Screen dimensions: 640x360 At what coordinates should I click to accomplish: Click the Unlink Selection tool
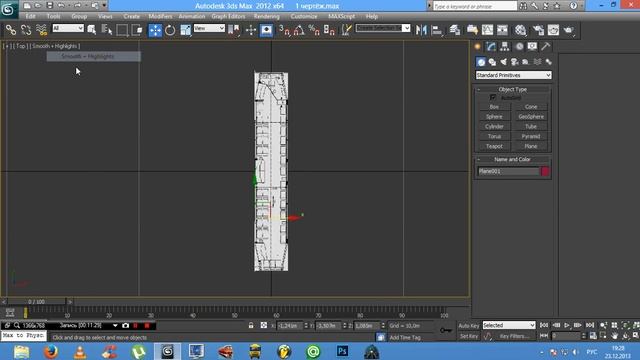click(x=26, y=30)
